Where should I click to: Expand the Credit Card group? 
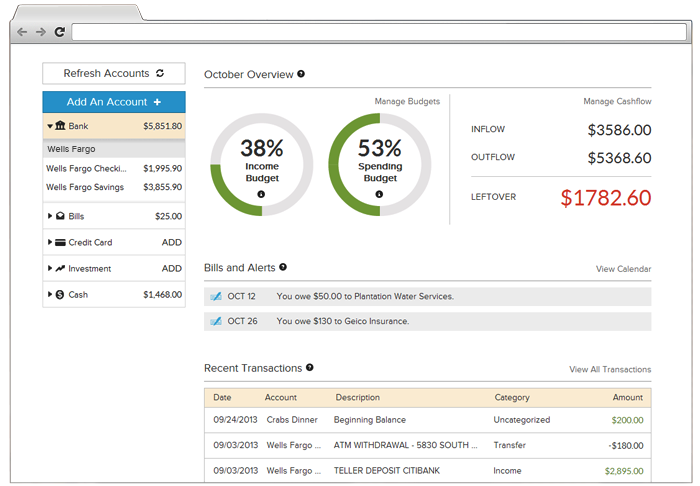pyautogui.click(x=50, y=242)
